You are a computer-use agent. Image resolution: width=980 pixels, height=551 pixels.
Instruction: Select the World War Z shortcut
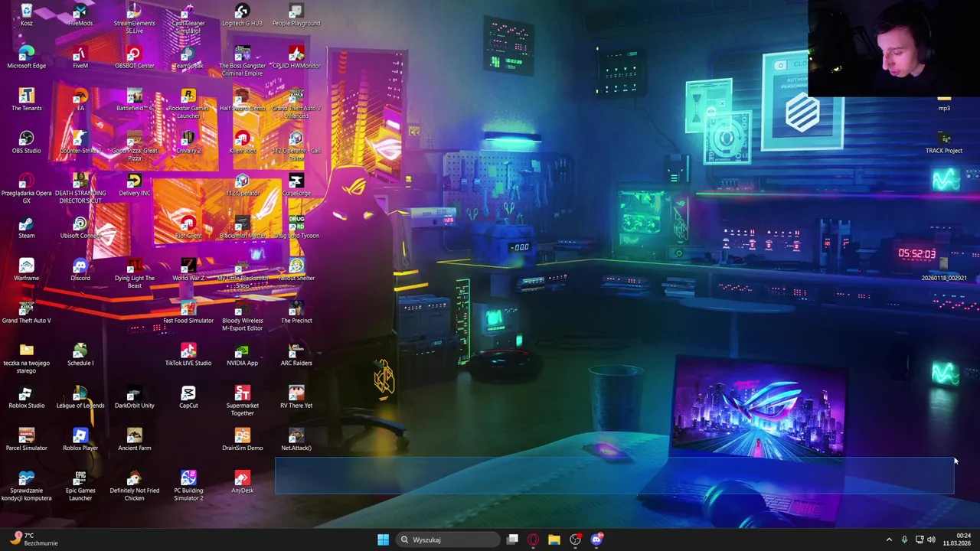point(188,270)
